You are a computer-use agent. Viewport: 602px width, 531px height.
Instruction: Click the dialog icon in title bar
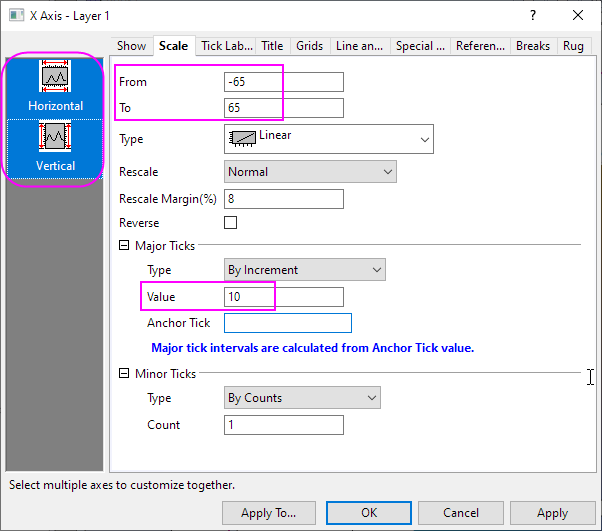pyautogui.click(x=15, y=15)
